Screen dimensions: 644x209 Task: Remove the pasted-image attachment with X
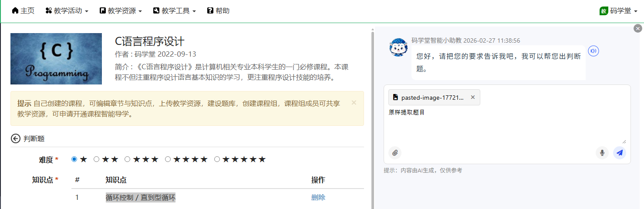click(473, 97)
